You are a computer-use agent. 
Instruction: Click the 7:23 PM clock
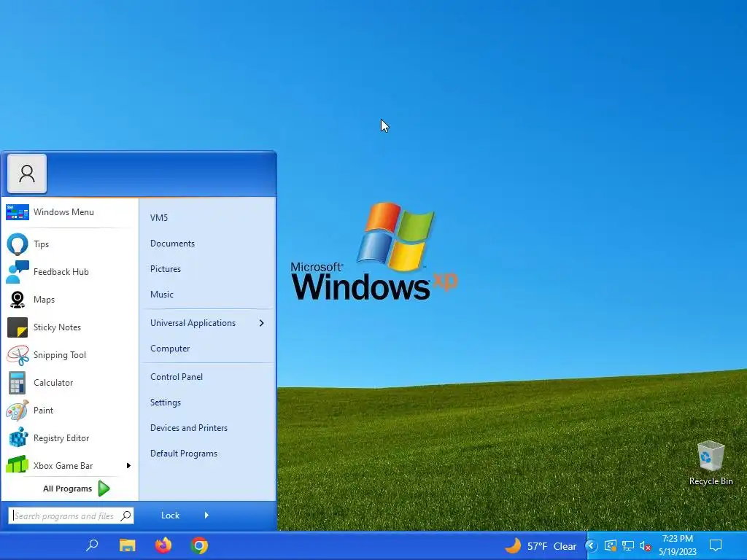678,539
